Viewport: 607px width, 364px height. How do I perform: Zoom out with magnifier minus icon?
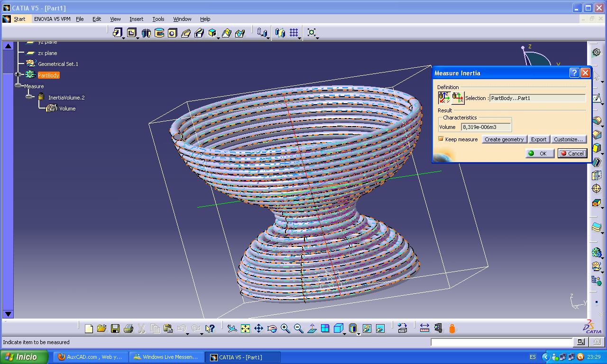[298, 328]
